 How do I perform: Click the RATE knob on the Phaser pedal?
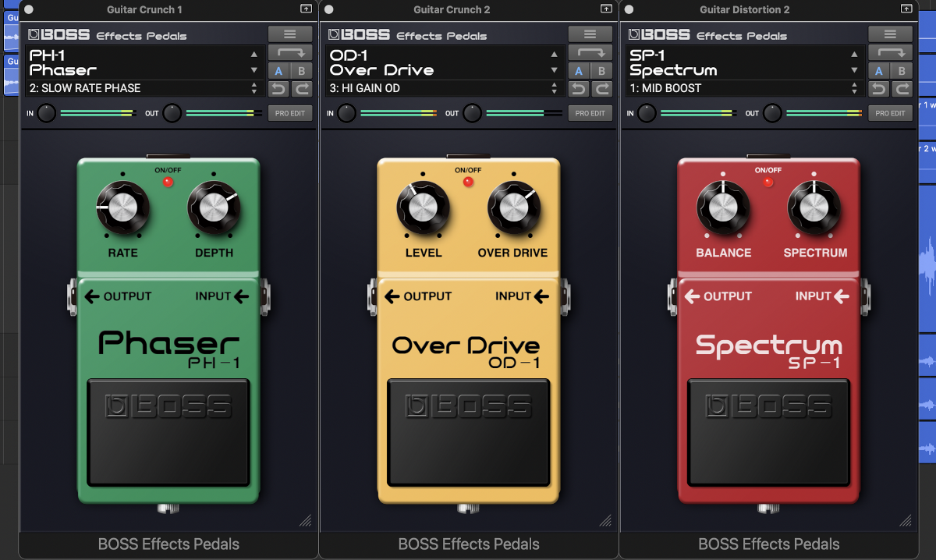click(122, 207)
